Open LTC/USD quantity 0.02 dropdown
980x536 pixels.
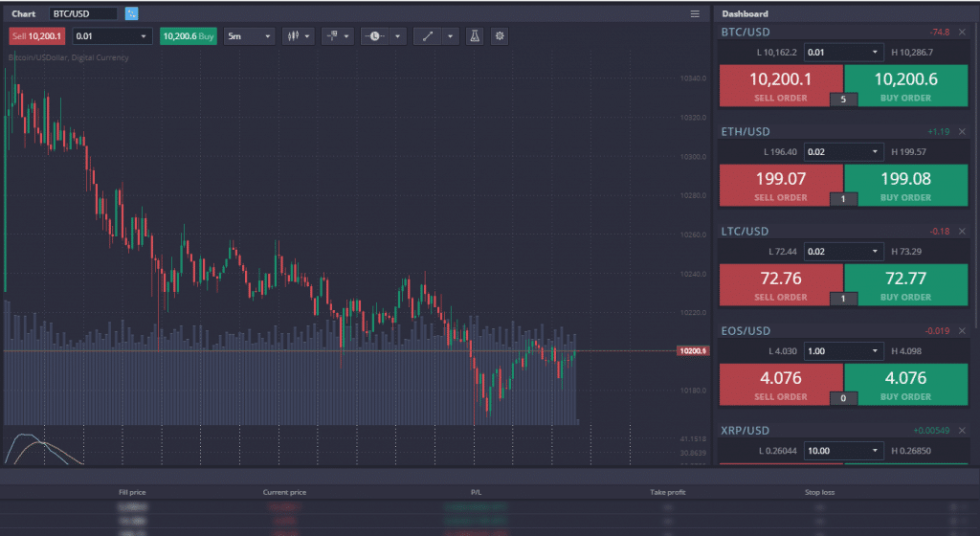tap(843, 252)
